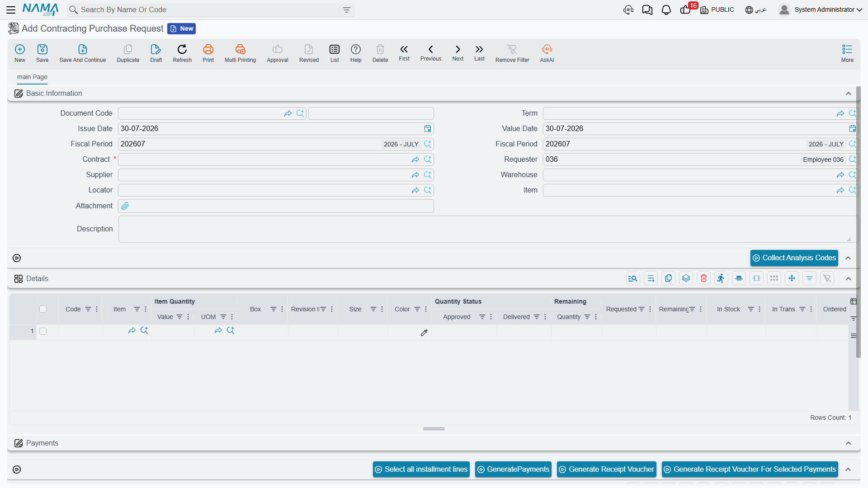Viewport: 868px width, 488px height.
Task: Launch AskAI assistant
Action: 547,53
